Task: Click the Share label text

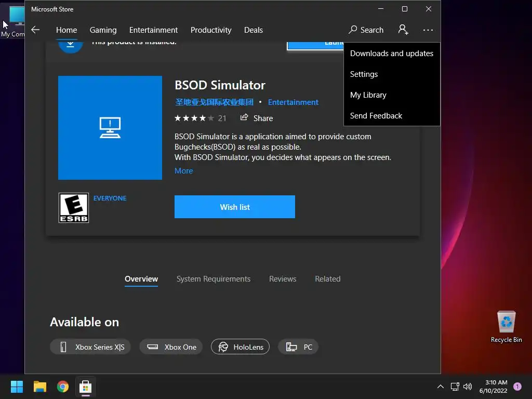Action: [x=263, y=118]
